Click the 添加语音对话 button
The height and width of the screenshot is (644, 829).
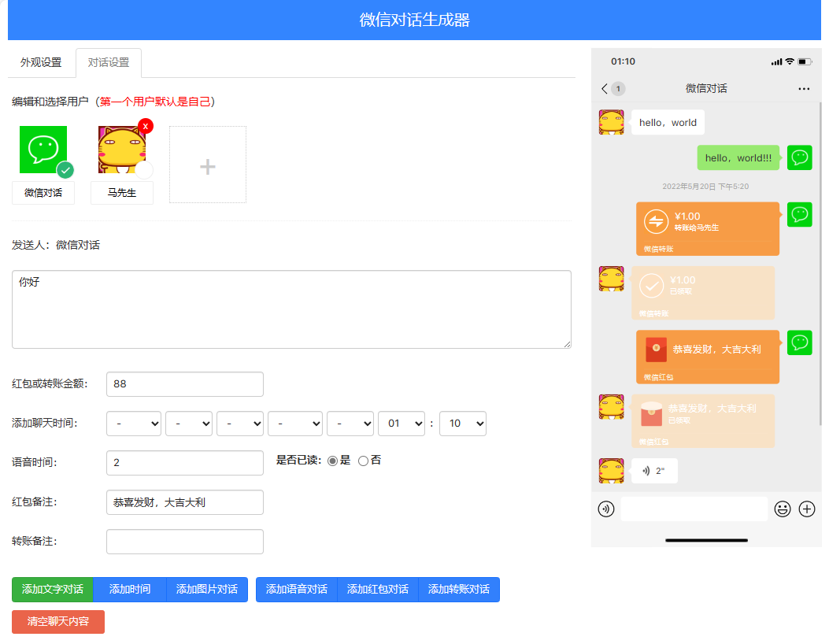(297, 590)
